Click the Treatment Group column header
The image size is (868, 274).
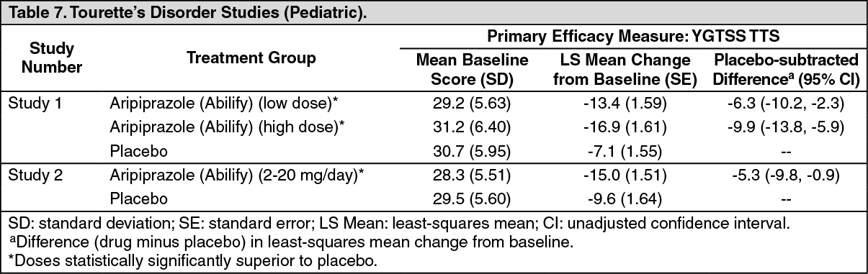pyautogui.click(x=251, y=58)
